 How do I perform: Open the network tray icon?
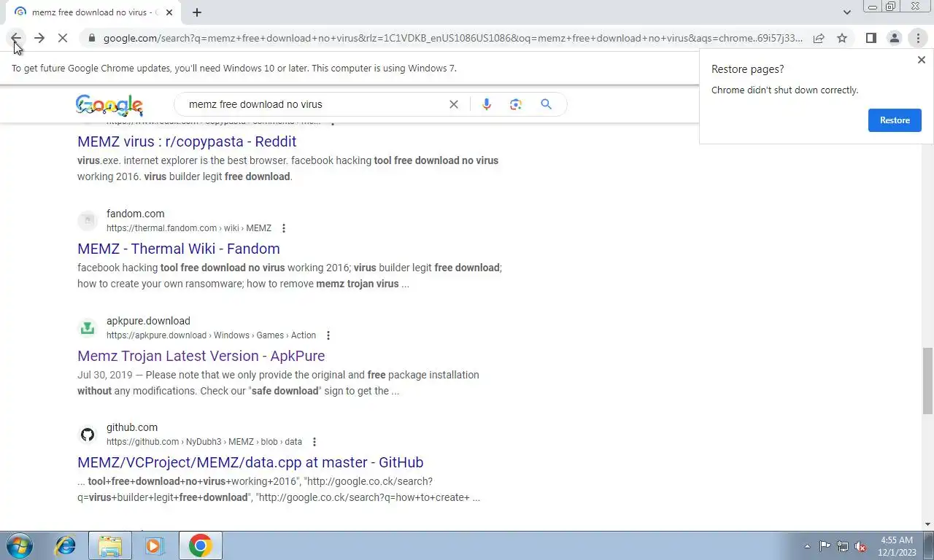pyautogui.click(x=843, y=546)
